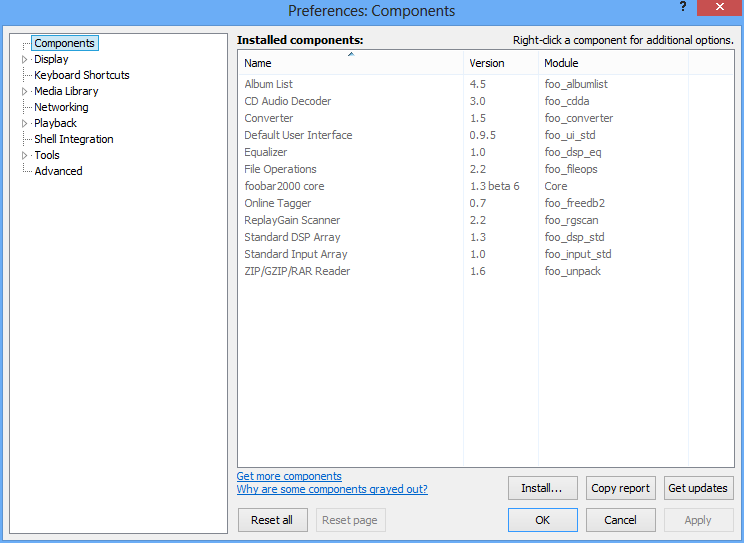744x543 pixels.
Task: Select the Playback preferences page
Action: click(x=55, y=123)
